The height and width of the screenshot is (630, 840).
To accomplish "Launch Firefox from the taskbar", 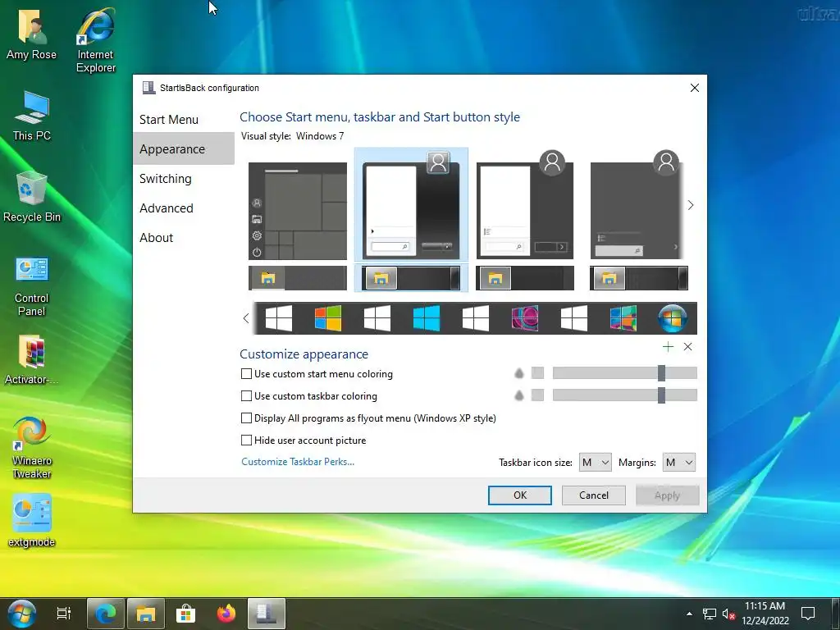I will coord(226,614).
